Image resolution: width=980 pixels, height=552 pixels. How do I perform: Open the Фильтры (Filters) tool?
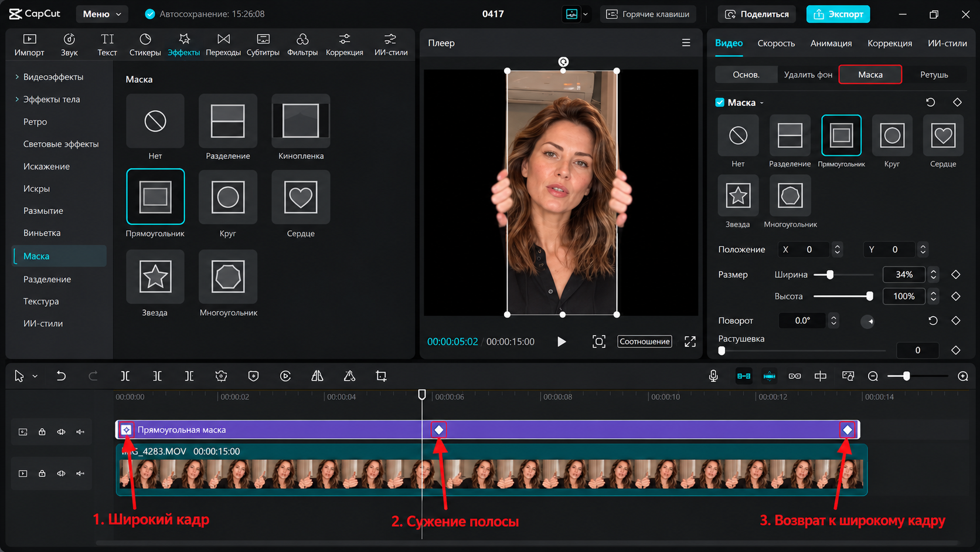pyautogui.click(x=302, y=45)
